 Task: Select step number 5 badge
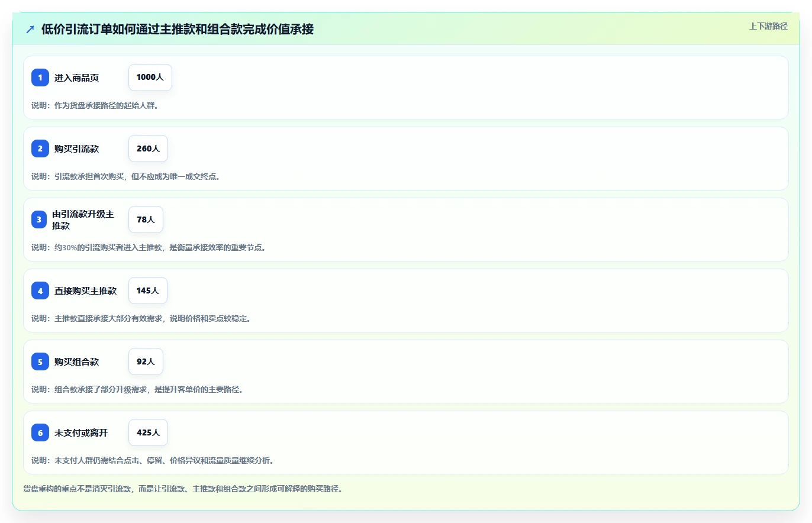pos(40,361)
